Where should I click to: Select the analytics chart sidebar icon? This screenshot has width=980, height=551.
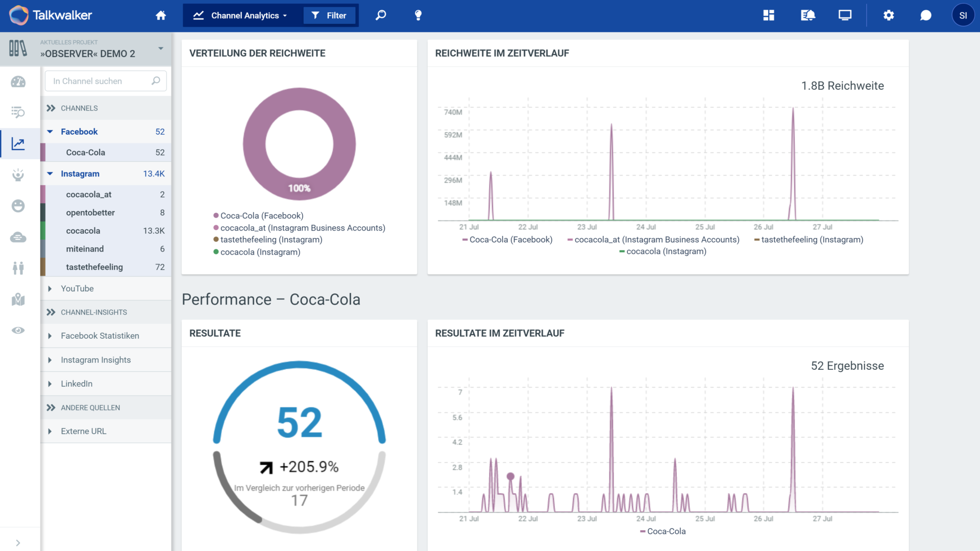tap(18, 144)
